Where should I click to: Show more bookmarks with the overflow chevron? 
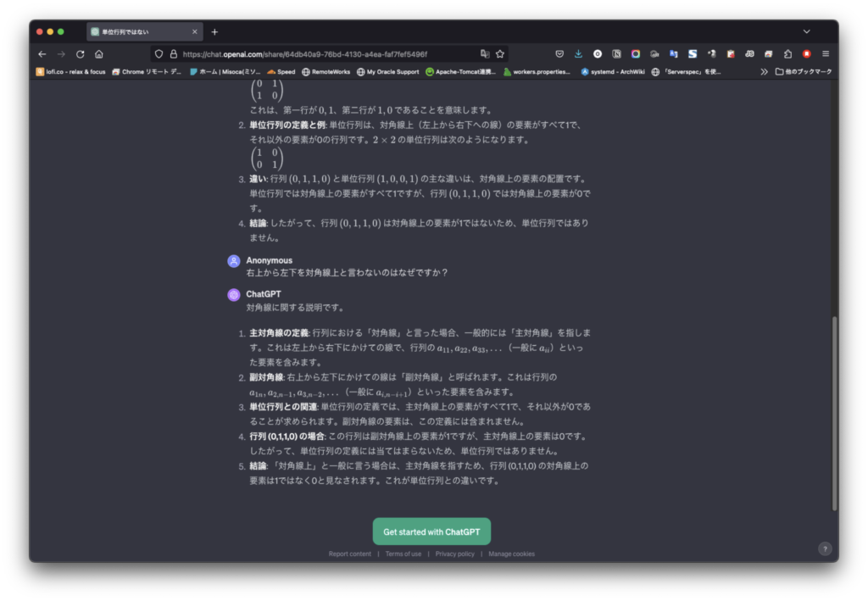point(765,72)
